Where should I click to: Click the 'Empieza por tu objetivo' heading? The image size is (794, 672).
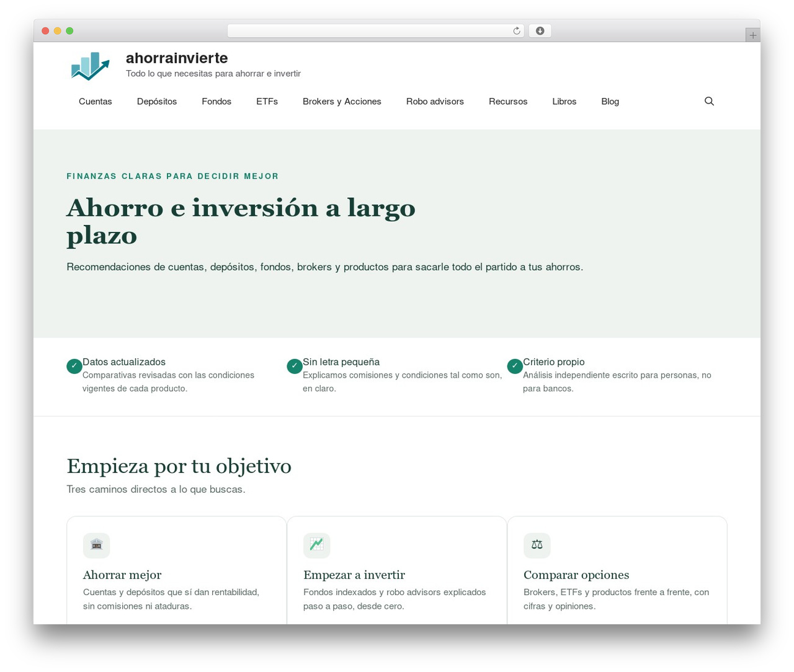pos(179,466)
